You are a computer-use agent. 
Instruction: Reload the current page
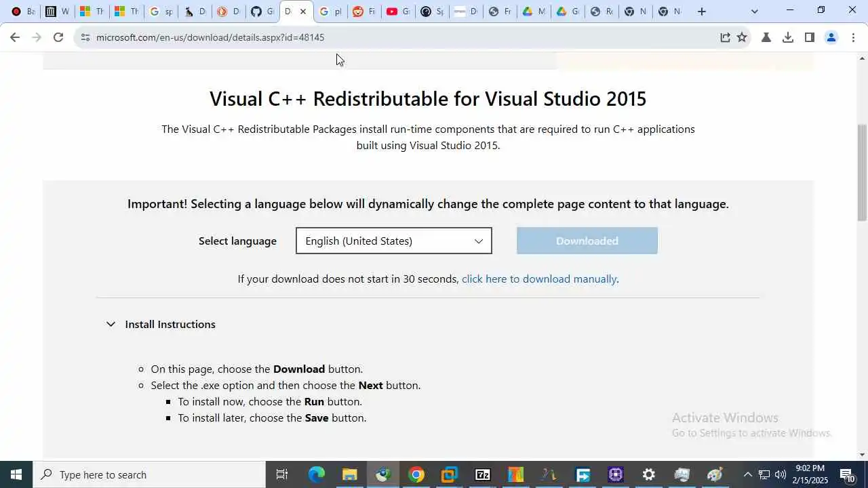(58, 37)
